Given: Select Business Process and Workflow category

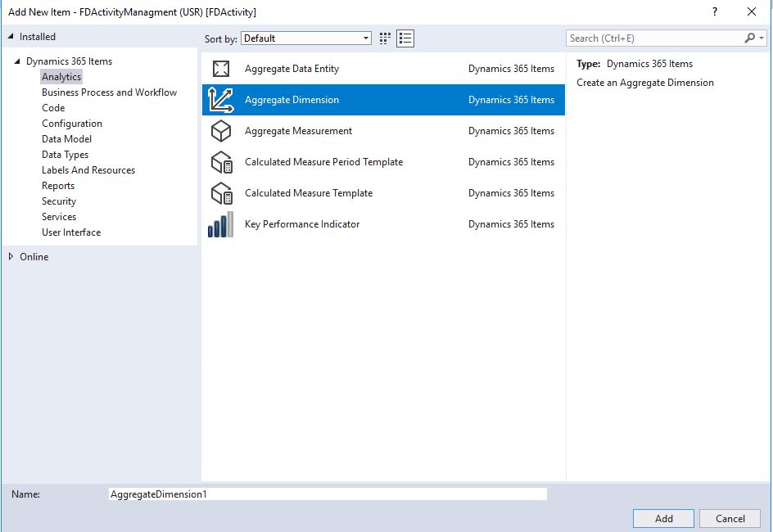Looking at the screenshot, I should [x=109, y=92].
